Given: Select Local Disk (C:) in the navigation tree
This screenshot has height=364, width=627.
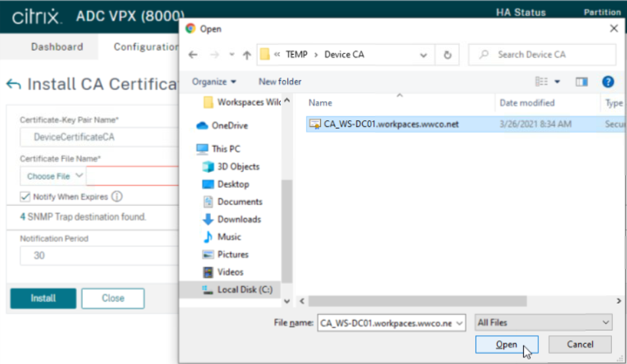Looking at the screenshot, I should tap(244, 290).
